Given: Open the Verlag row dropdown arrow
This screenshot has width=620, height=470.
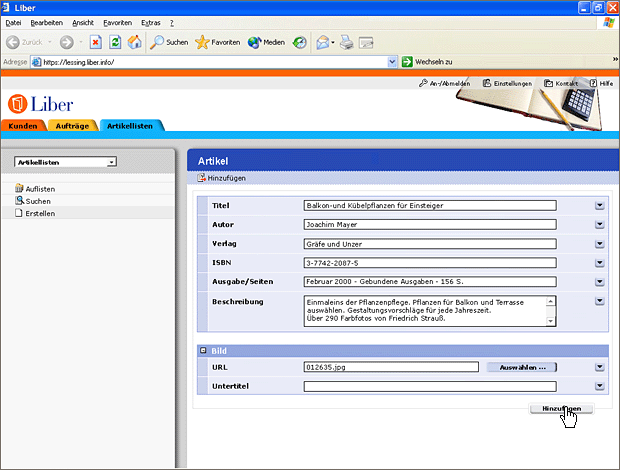Looking at the screenshot, I should coord(599,244).
